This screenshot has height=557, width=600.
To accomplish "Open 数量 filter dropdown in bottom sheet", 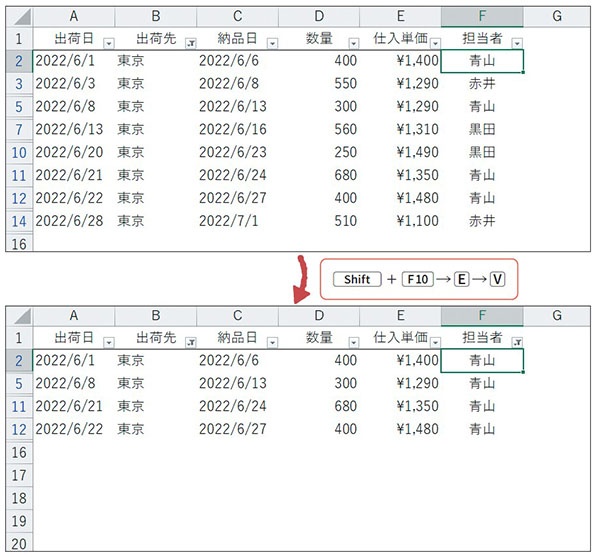I will pos(354,343).
